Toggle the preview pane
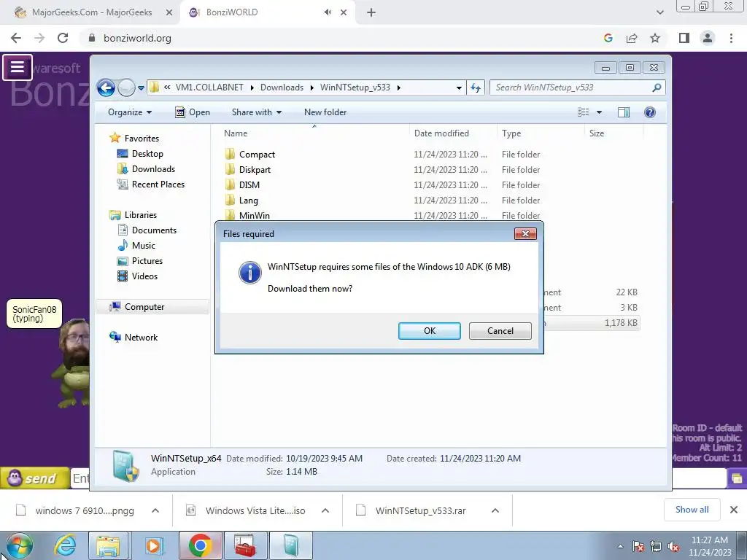Viewport: 747px width, 560px height. pos(623,112)
